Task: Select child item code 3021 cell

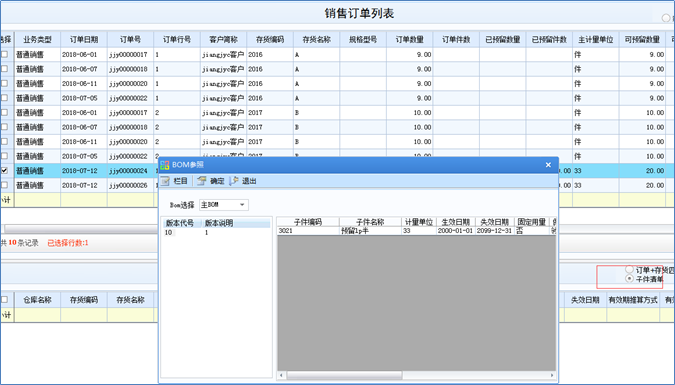Action: pyautogui.click(x=308, y=231)
